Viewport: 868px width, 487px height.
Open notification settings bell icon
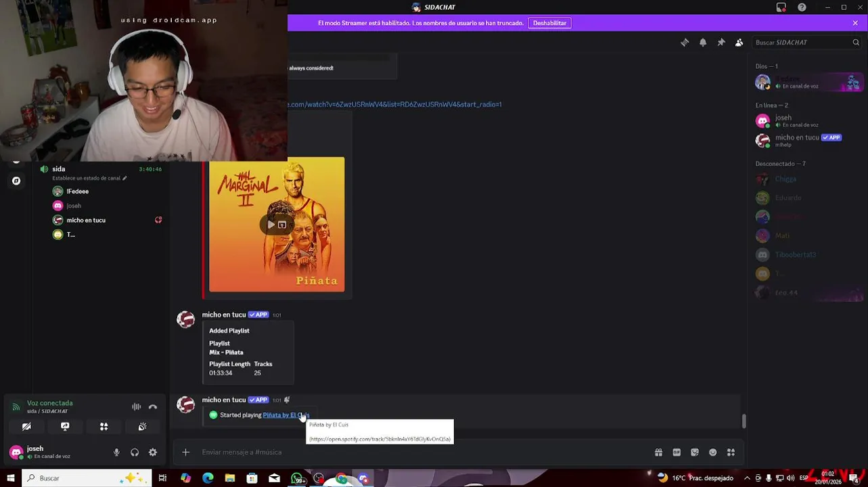point(703,43)
